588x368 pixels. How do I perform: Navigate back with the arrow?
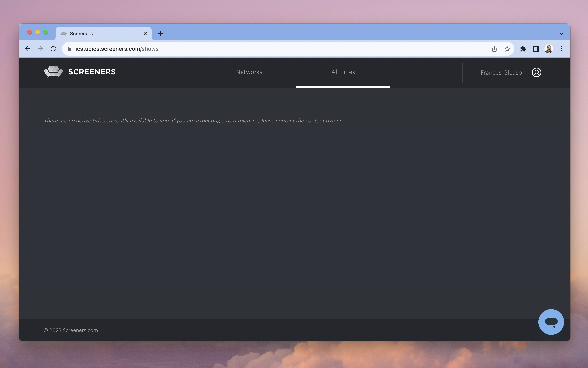[x=28, y=49]
